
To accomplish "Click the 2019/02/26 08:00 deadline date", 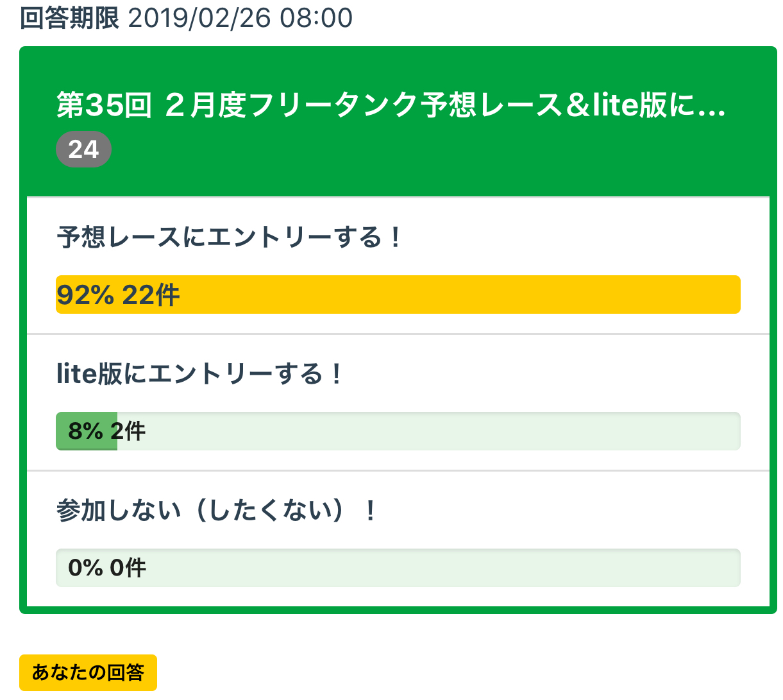I will (x=240, y=17).
